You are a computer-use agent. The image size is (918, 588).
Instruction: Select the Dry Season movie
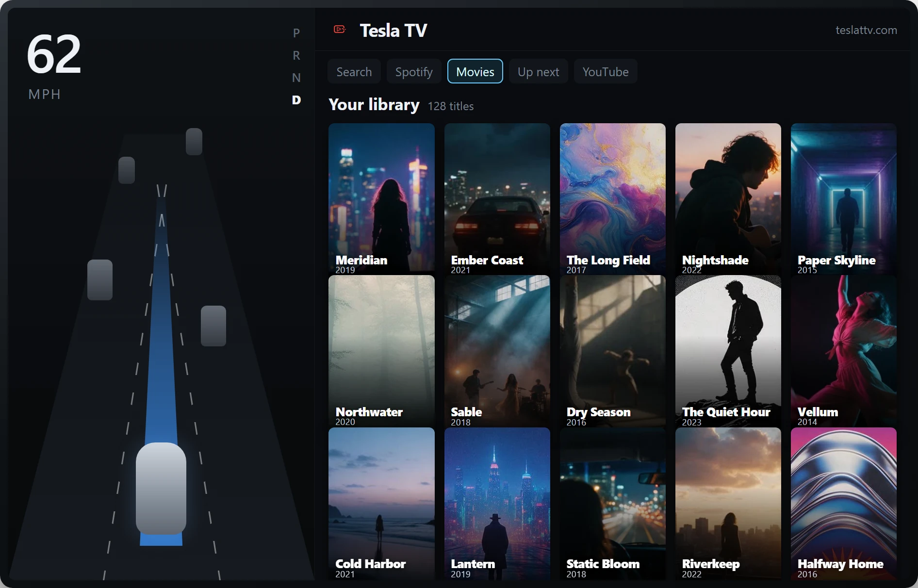pyautogui.click(x=613, y=351)
